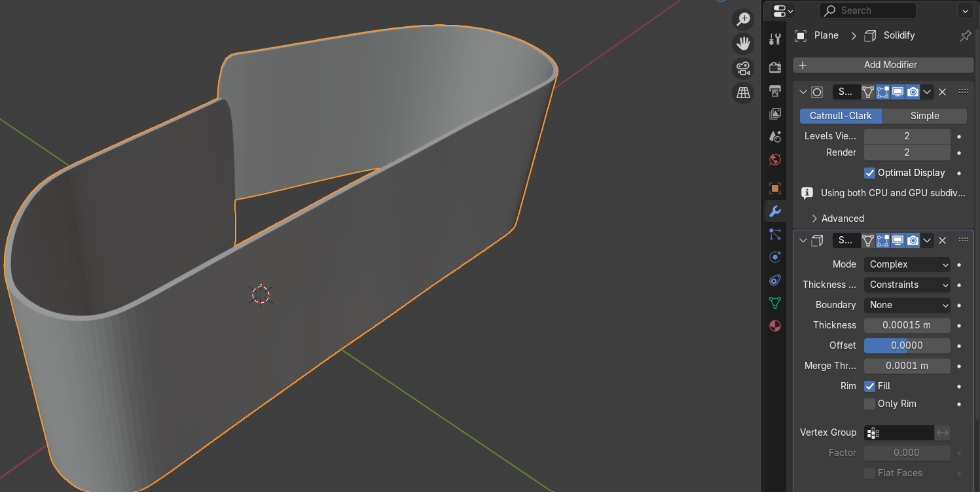Expand the Advanced subdivision section

(838, 219)
